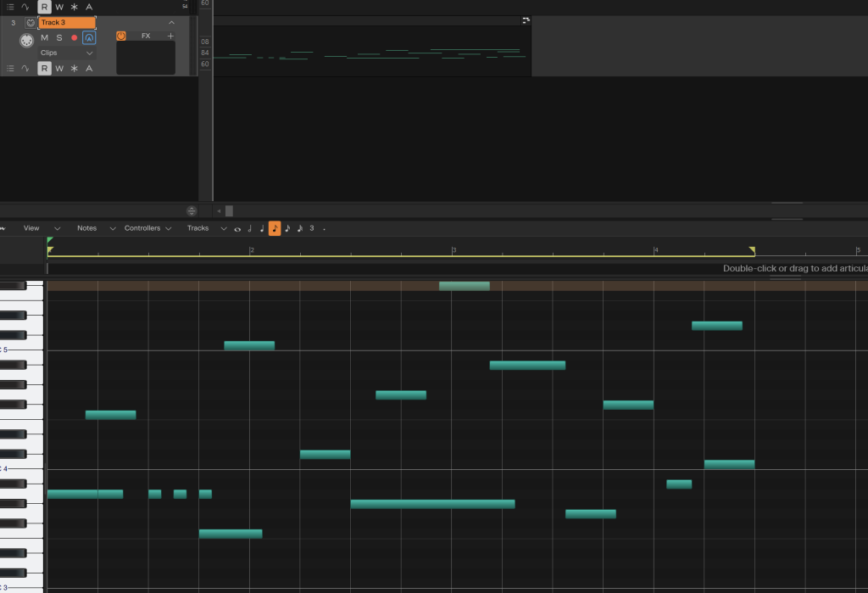
Task: Toggle the triplet 3 modifier
Action: tap(312, 228)
